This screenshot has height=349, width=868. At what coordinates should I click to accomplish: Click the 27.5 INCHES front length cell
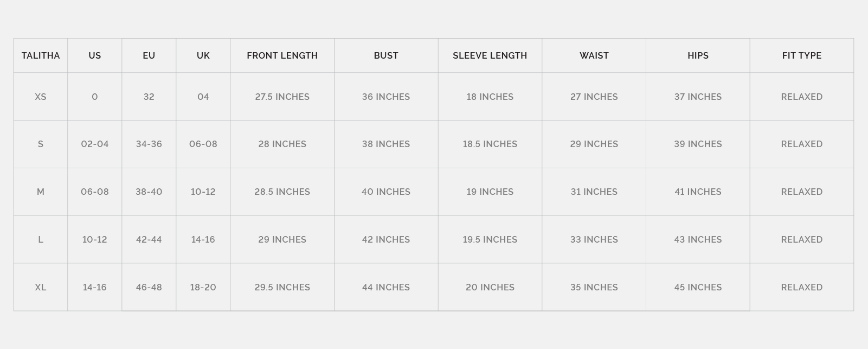point(282,97)
